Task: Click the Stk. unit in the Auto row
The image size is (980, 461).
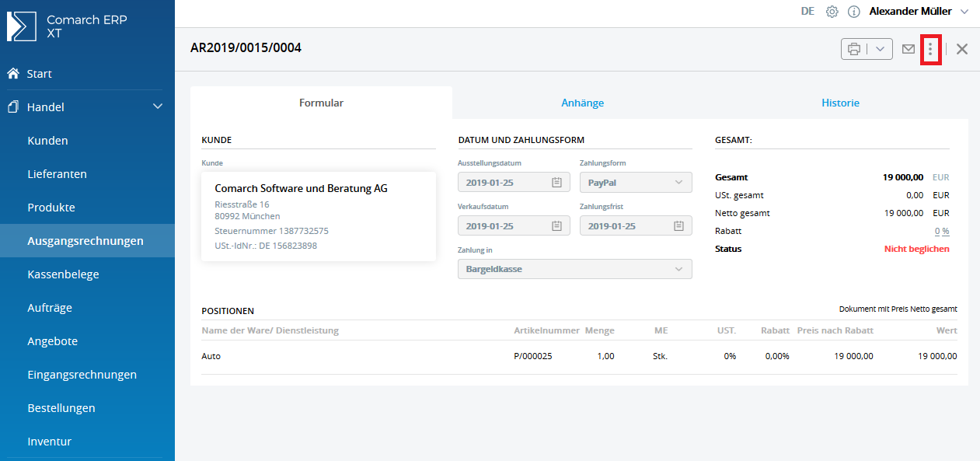Action: tap(661, 356)
